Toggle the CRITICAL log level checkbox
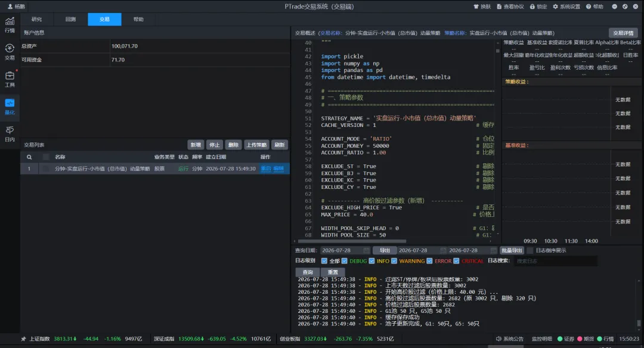644x348 pixels. pyautogui.click(x=456, y=261)
